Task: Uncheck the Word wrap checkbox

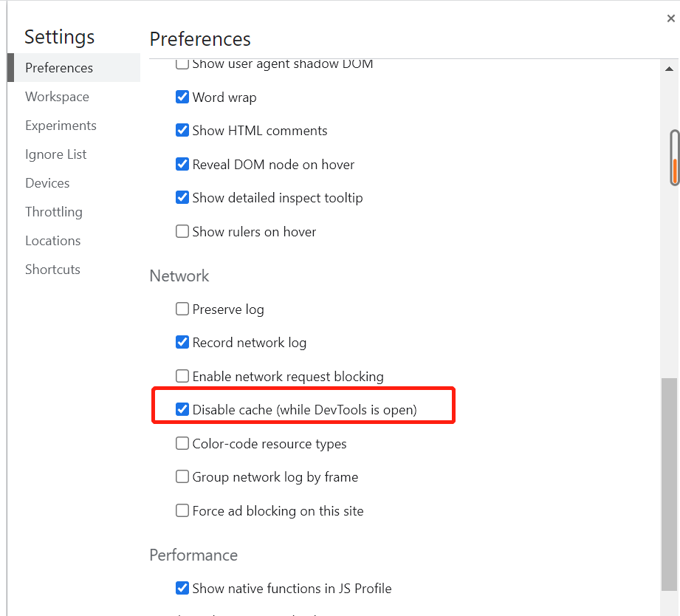Action: coord(182,97)
